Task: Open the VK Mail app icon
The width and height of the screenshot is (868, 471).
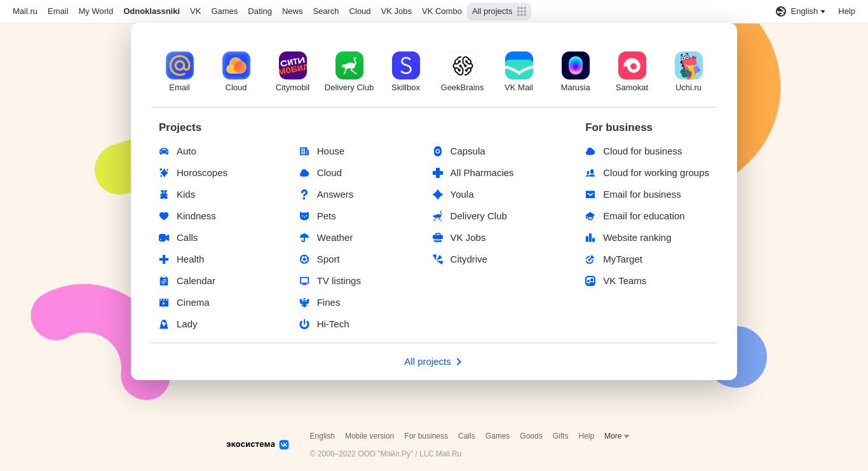Action: tap(519, 65)
